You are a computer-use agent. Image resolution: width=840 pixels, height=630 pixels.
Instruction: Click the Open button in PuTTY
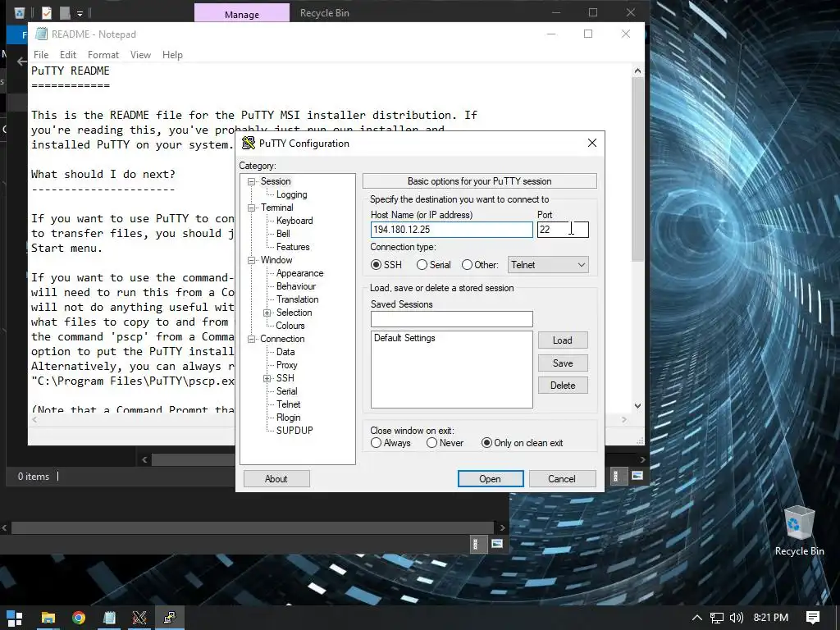(491, 479)
